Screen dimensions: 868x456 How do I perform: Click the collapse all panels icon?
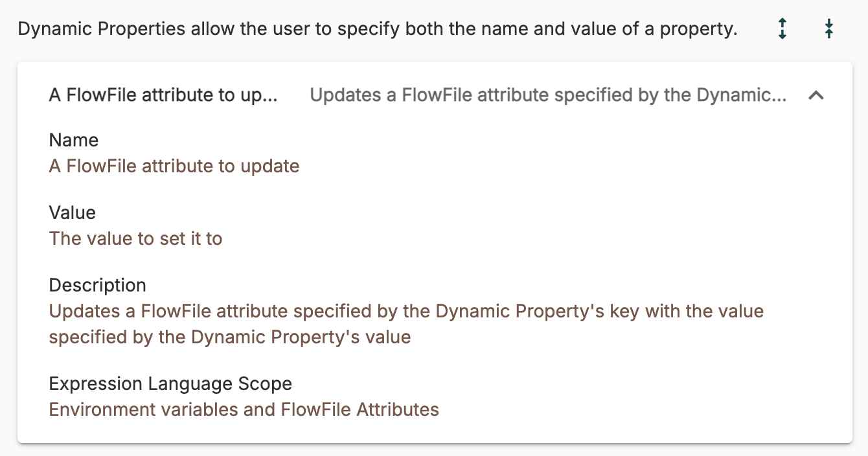pos(829,29)
